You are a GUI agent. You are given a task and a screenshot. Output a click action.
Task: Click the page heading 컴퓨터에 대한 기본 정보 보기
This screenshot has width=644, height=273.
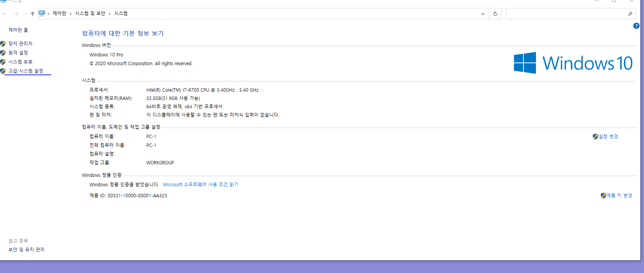123,33
